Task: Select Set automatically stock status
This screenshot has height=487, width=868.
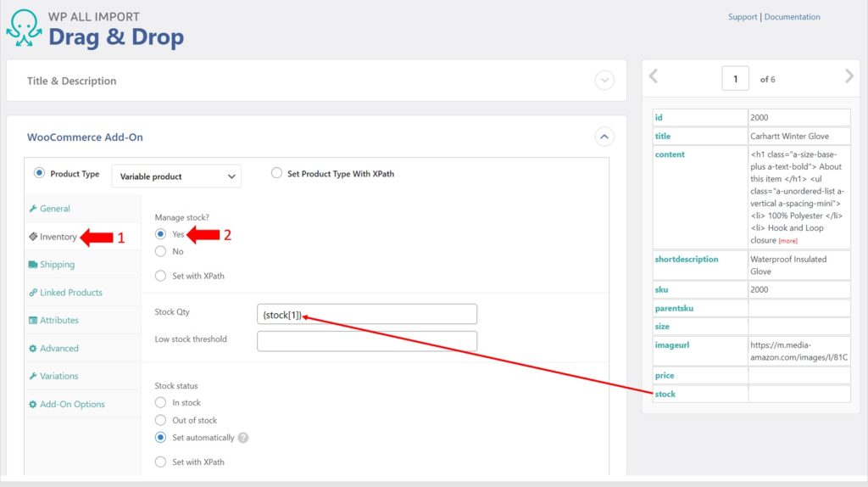Action: point(160,437)
